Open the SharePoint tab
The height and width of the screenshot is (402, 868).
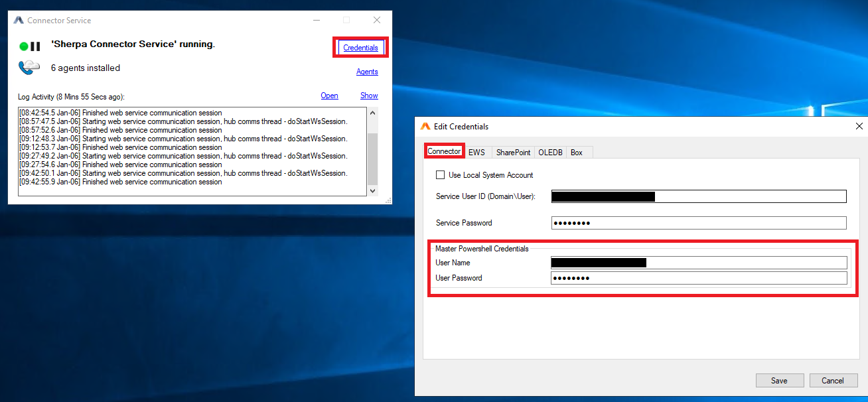point(513,153)
